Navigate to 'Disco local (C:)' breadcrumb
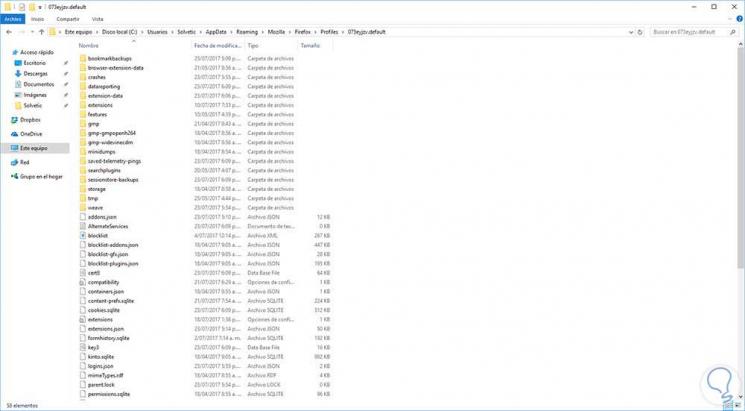Image resolution: width=745 pixels, height=411 pixels. [x=119, y=32]
